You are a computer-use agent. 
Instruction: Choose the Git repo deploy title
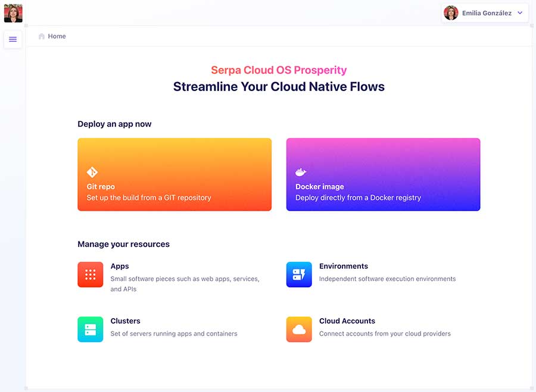tap(101, 187)
